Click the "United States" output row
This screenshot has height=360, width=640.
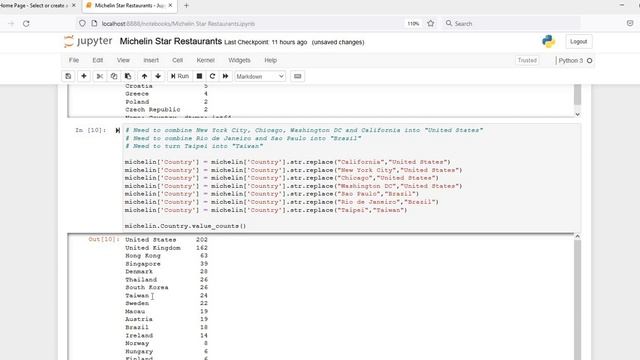point(166,240)
